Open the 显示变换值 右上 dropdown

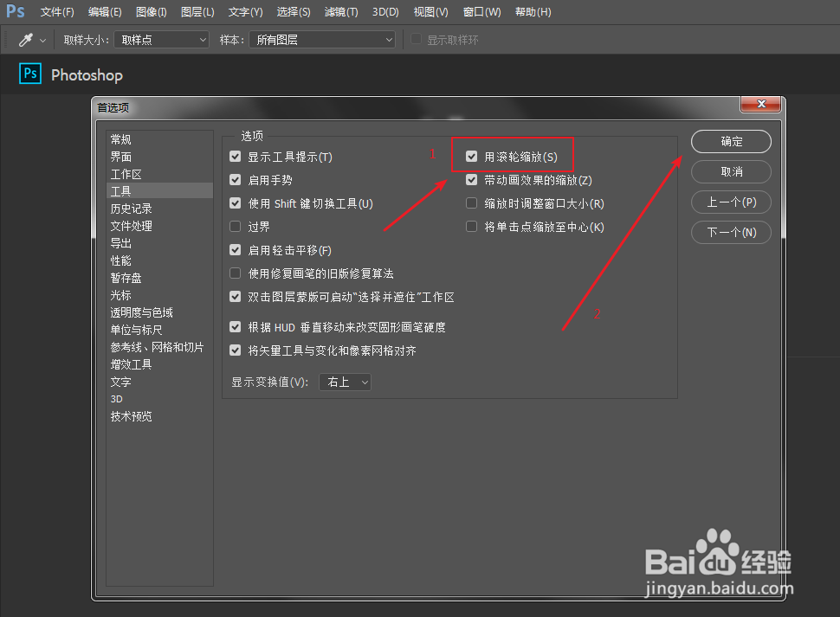click(345, 382)
